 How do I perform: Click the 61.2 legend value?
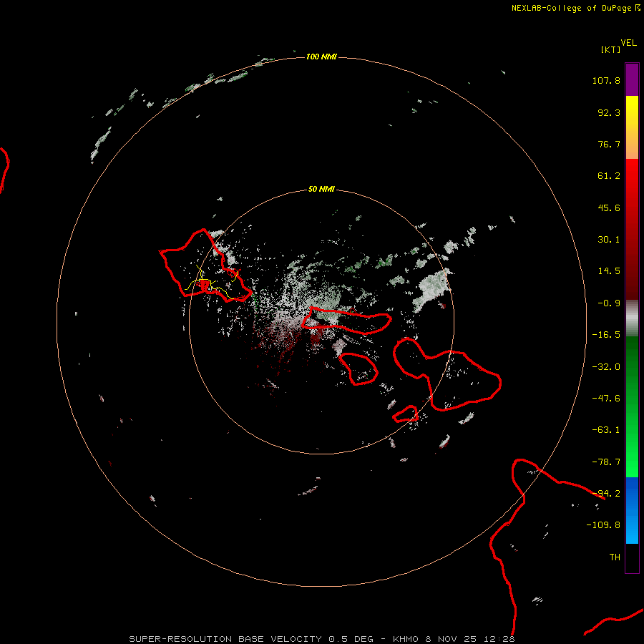[x=609, y=176]
